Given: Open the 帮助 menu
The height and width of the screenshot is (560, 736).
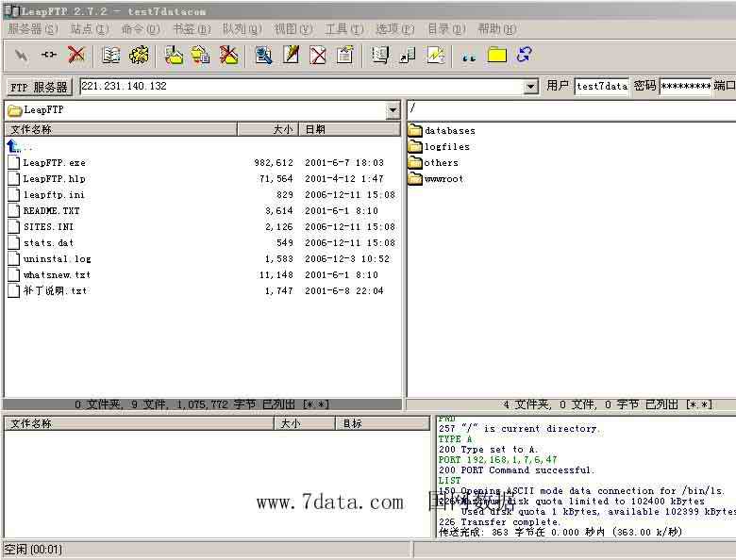Looking at the screenshot, I should click(x=497, y=29).
